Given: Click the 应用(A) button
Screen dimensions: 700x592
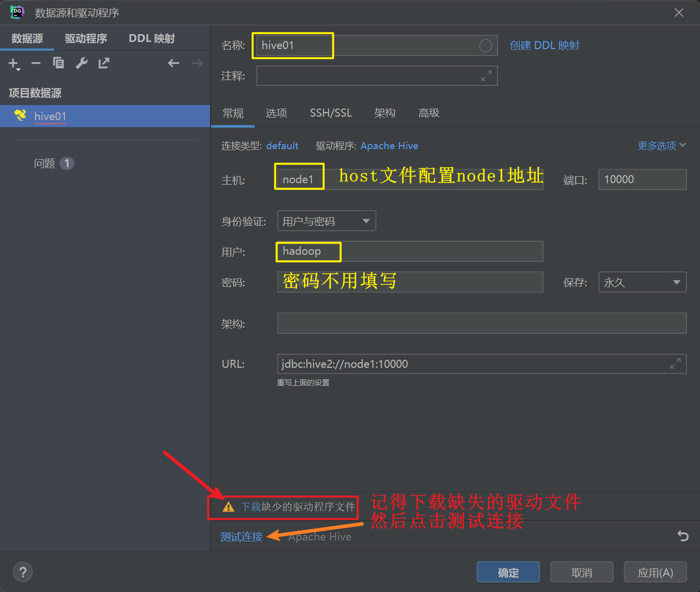Looking at the screenshot, I should pos(655,572).
